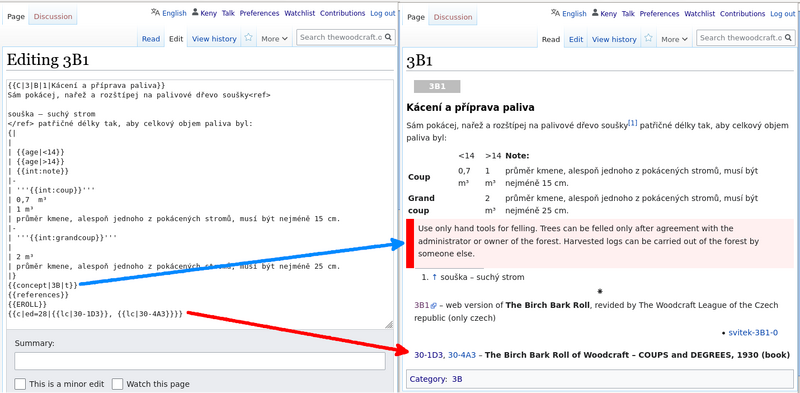Image resolution: width=800 pixels, height=393 pixels.
Task: Open Talk link in right window
Action: click(628, 14)
